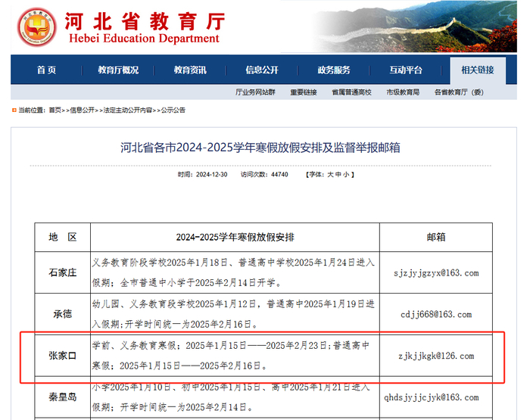Click the 法定主动公开内容 breadcrumb link
The image size is (530, 420).
coord(127,110)
